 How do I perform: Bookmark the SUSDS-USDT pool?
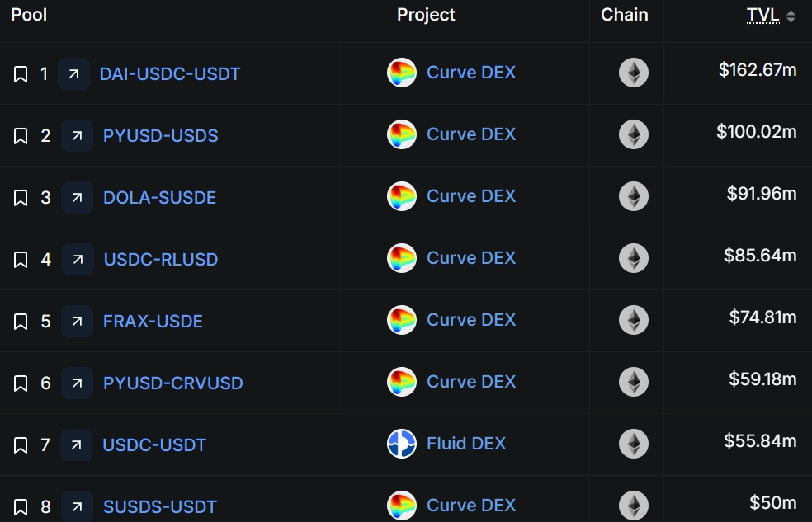pos(21,506)
